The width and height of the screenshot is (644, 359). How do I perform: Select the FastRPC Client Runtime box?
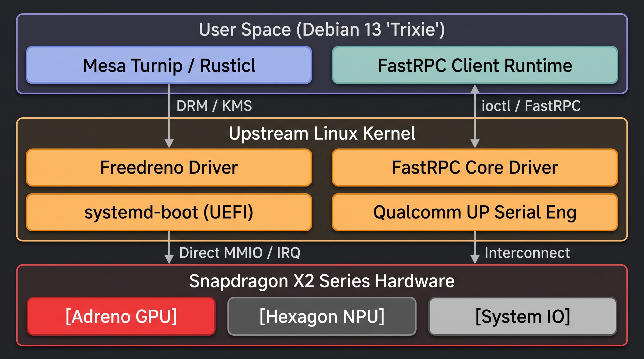[x=475, y=65]
